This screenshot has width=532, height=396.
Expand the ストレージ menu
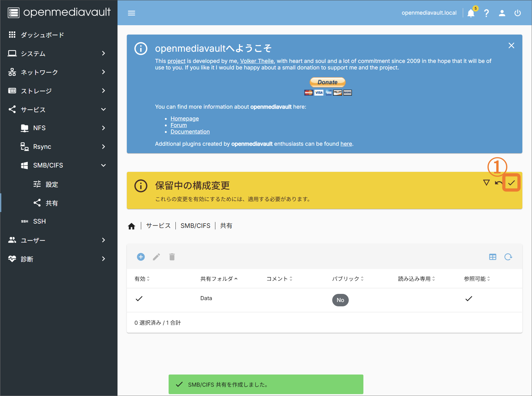[x=59, y=91]
